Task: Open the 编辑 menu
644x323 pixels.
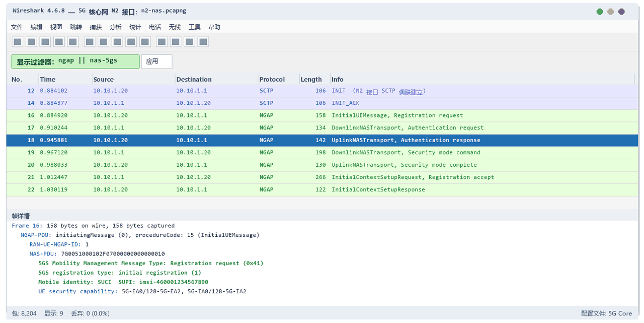Action: point(37,27)
